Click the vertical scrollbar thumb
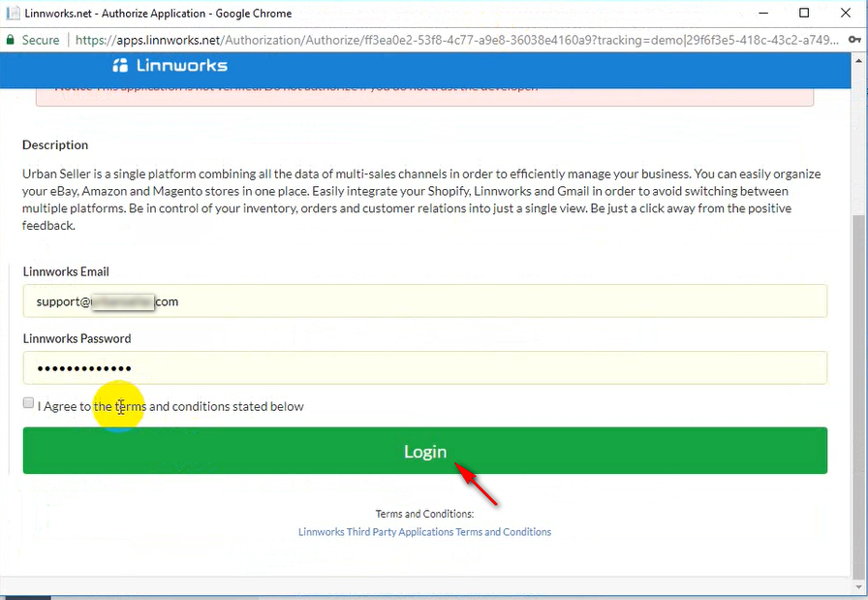Viewport: 868px width, 600px height. click(859, 388)
